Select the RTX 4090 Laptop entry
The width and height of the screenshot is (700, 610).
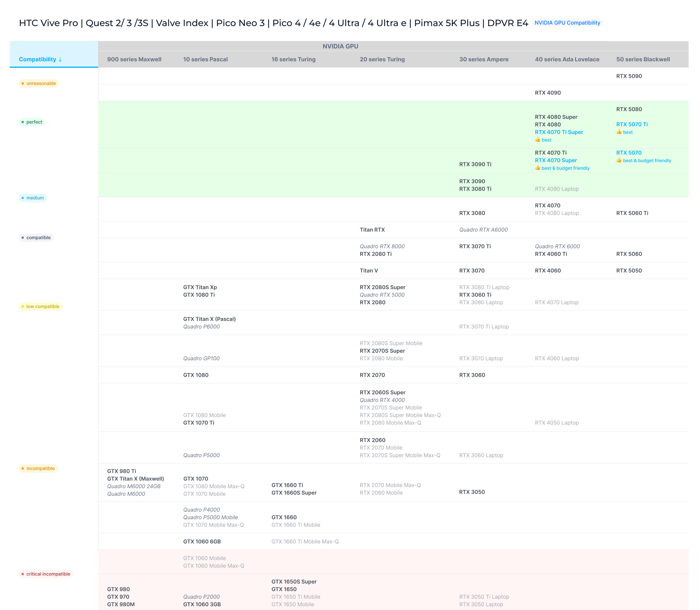click(x=556, y=189)
